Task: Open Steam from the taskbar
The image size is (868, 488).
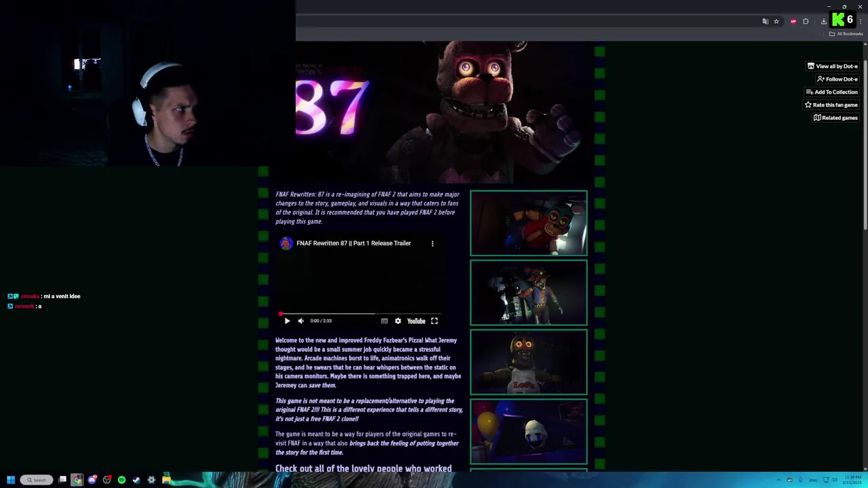Action: pos(136,480)
